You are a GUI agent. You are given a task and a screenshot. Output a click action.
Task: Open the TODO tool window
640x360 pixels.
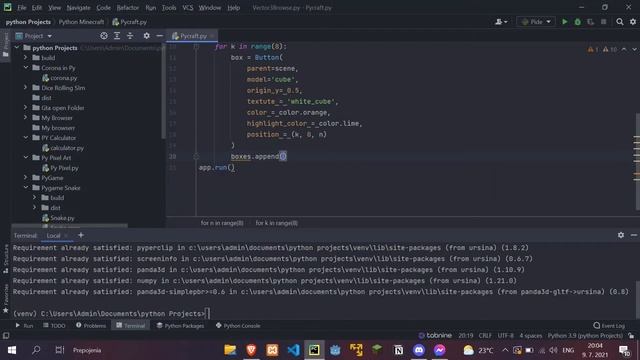point(54,325)
